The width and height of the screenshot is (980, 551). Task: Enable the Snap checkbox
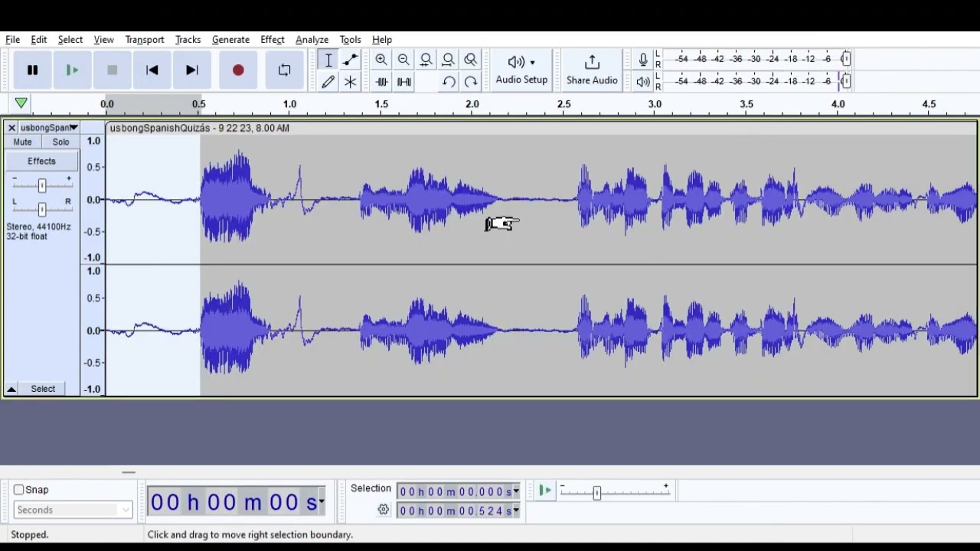coord(19,490)
